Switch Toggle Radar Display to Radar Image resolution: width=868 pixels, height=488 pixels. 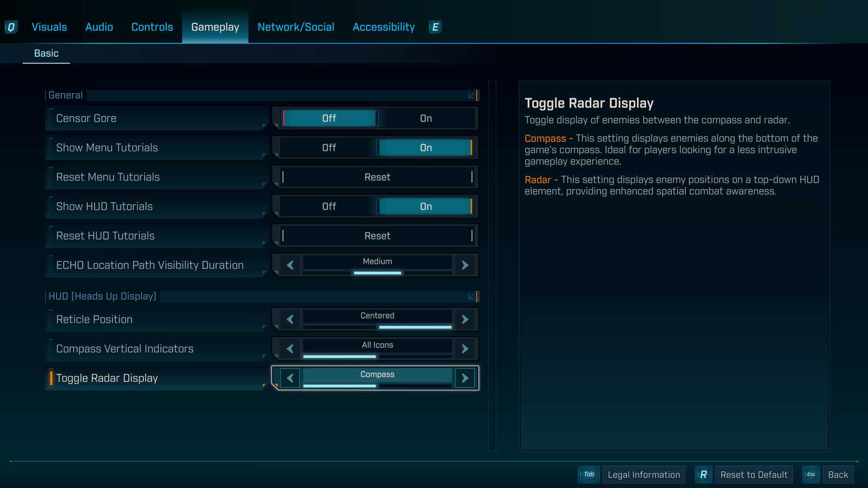(x=465, y=378)
